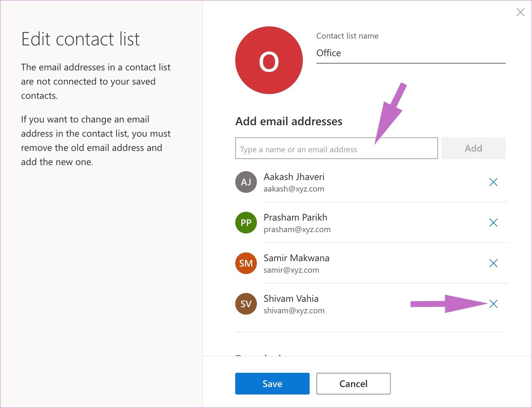Edit the Contact list name field
The width and height of the screenshot is (532, 408).
point(411,53)
